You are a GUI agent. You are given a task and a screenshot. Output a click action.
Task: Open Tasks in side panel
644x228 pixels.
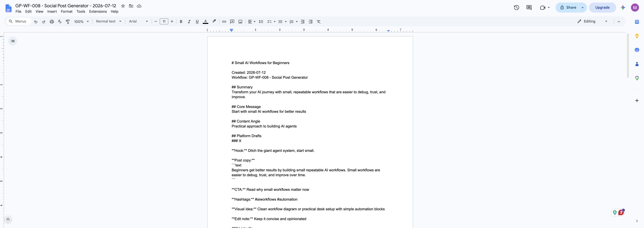[637, 50]
